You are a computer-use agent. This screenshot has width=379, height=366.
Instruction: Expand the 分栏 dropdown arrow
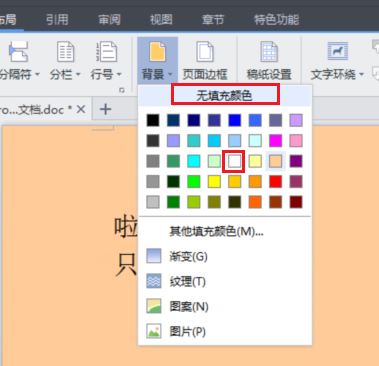[x=78, y=74]
